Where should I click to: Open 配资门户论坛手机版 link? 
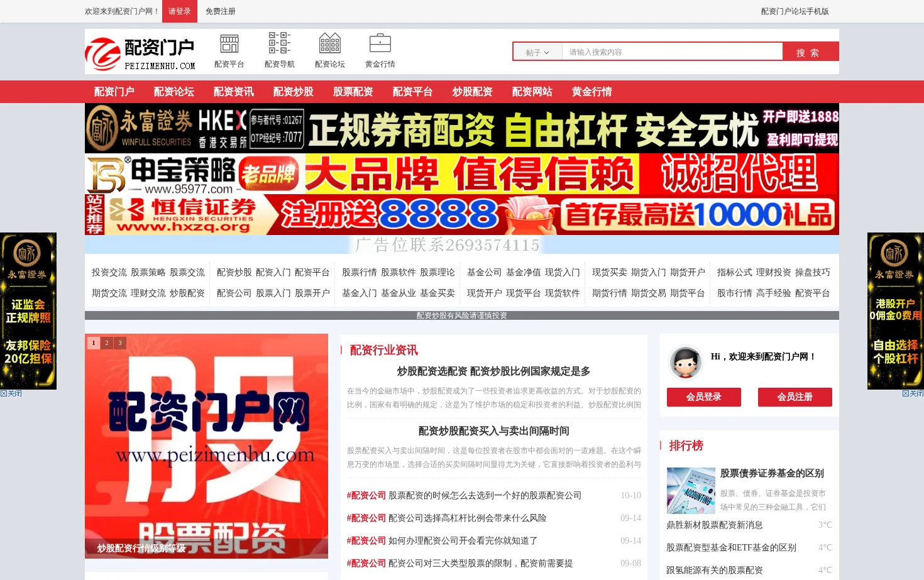coord(795,11)
